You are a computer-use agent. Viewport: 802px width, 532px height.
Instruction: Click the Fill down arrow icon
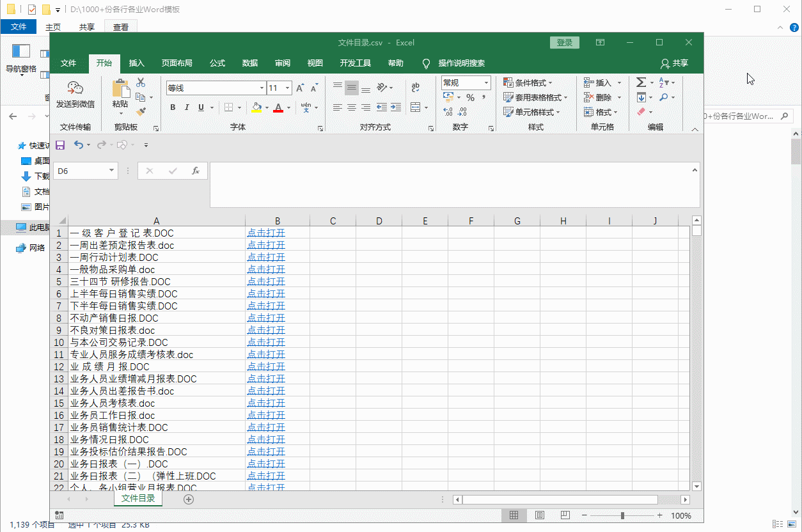click(641, 97)
